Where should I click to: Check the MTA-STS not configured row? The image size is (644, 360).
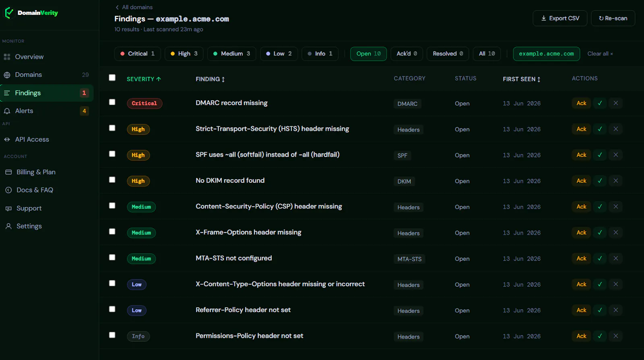click(112, 257)
